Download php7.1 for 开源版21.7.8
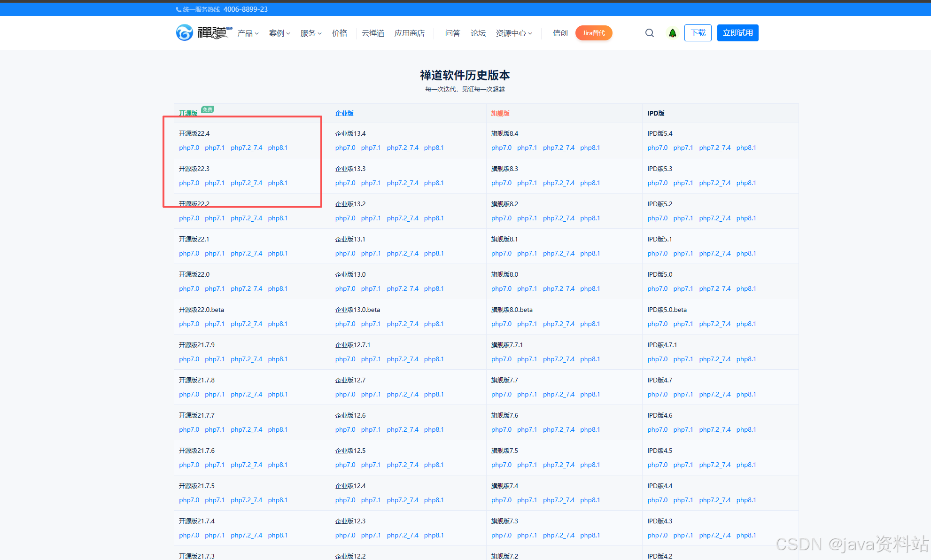 coord(215,394)
